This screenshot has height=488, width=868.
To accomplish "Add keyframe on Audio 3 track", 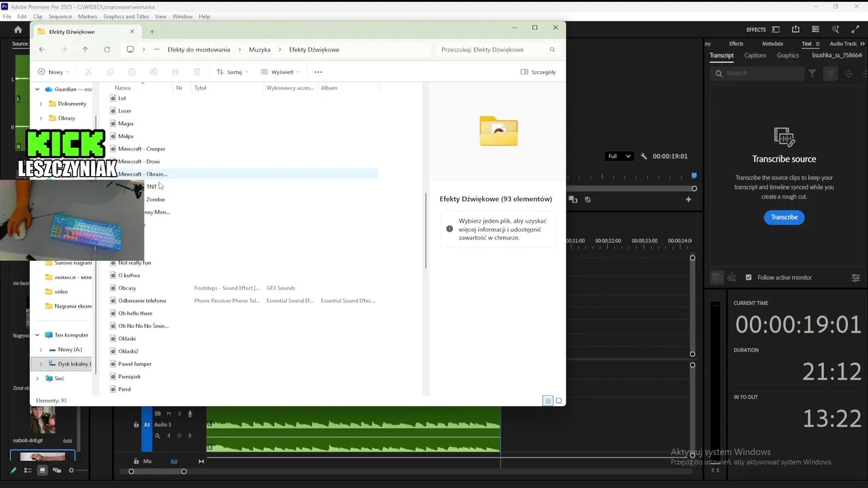I will (x=179, y=436).
